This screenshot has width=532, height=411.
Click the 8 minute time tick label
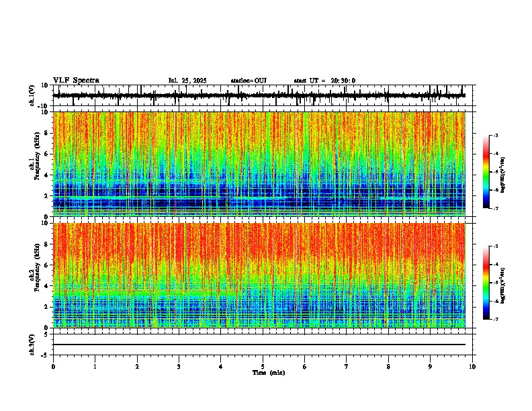tap(388, 367)
